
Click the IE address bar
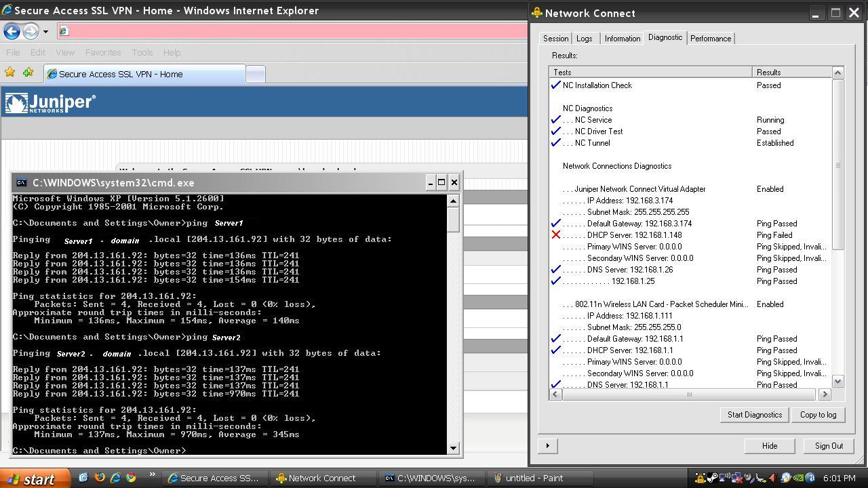click(x=292, y=30)
